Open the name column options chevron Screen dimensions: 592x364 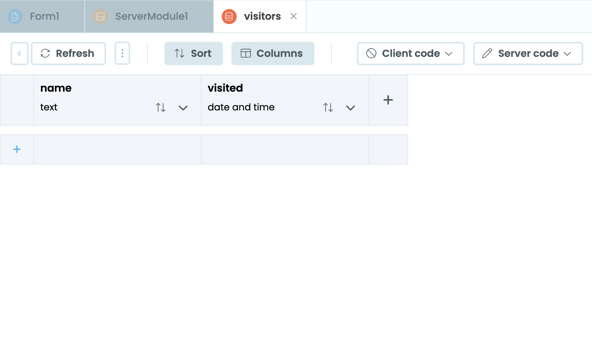(183, 108)
